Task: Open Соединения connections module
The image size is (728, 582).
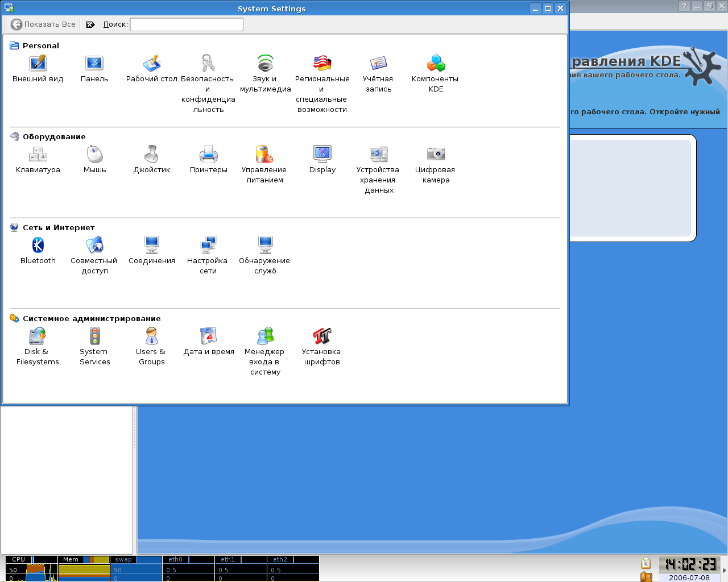Action: coord(151,251)
